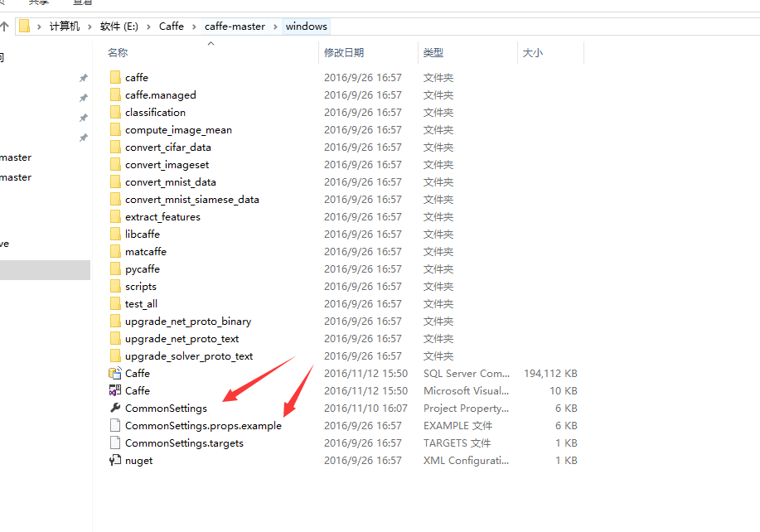Open the caffe folder
The image size is (760, 532).
[x=137, y=77]
